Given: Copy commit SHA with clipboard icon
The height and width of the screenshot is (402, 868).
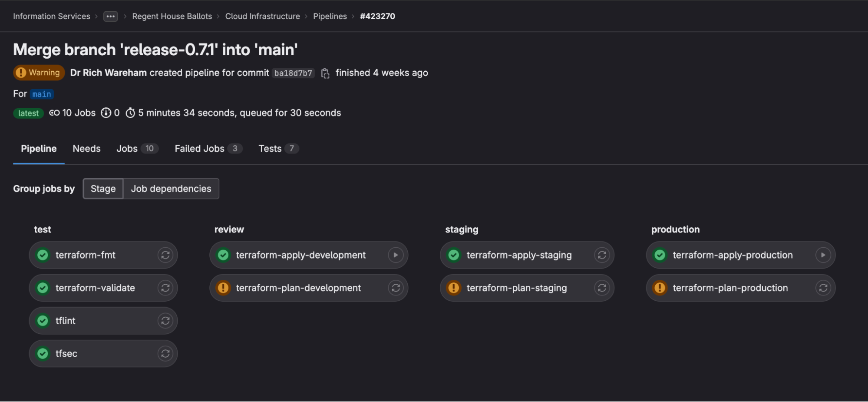Looking at the screenshot, I should (x=325, y=73).
